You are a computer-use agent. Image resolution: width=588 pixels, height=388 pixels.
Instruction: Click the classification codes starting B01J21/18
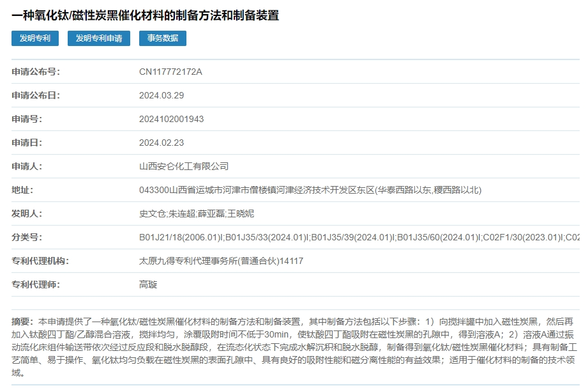click(359, 237)
